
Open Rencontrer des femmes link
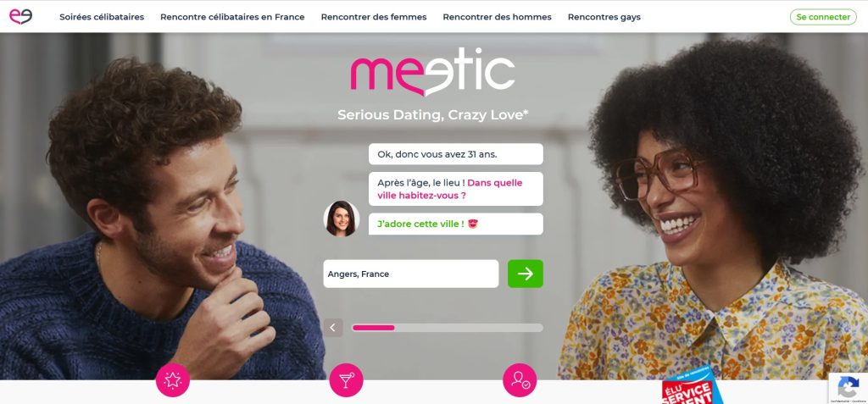pyautogui.click(x=374, y=17)
